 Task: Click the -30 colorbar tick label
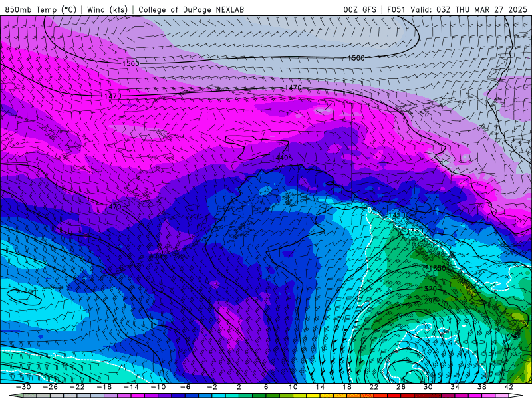point(23,387)
